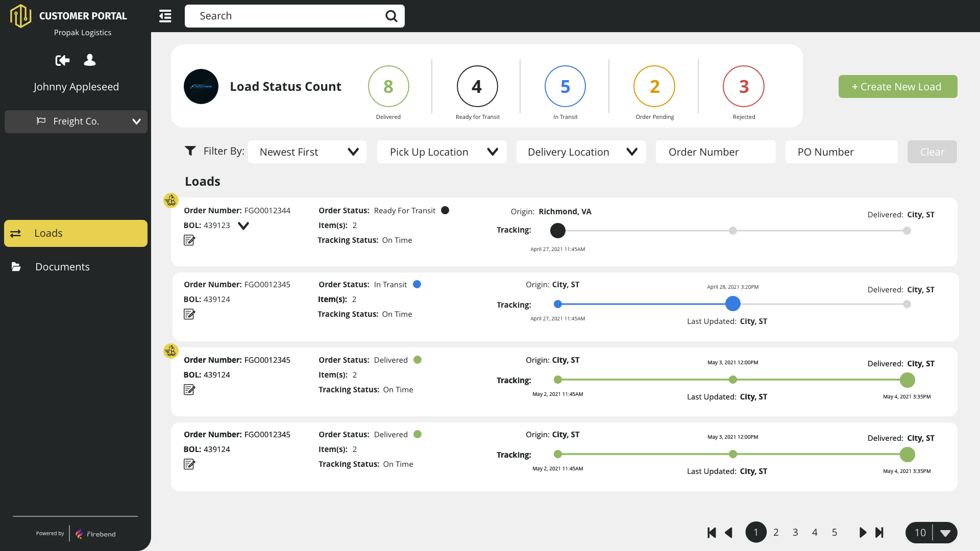
Task: Click the next page arrow
Action: pyautogui.click(x=863, y=533)
